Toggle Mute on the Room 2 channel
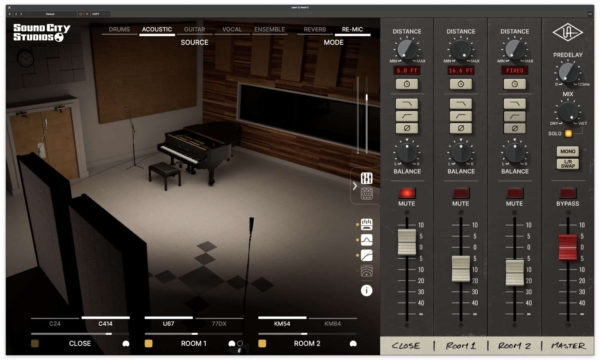This screenshot has width=600, height=362. point(515,193)
